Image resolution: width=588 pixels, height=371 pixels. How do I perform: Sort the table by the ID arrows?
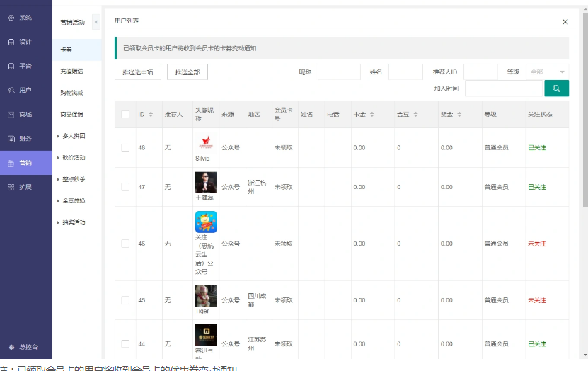[x=151, y=115]
